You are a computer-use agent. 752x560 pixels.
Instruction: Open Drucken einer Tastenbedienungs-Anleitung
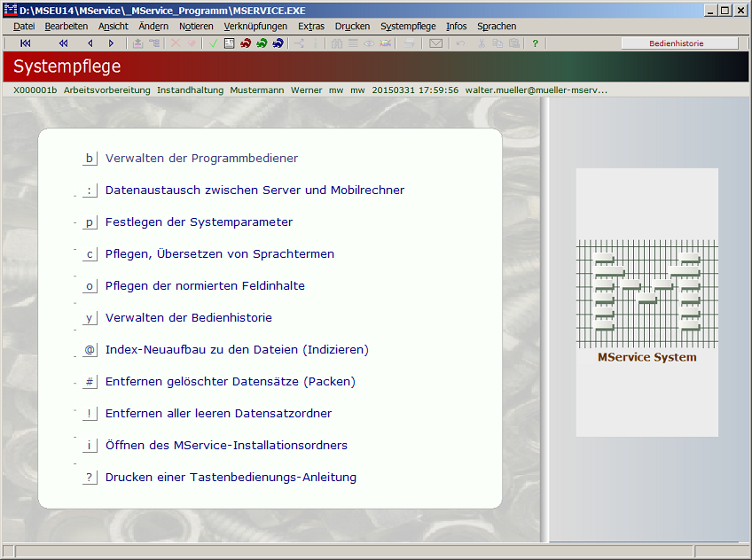point(231,478)
